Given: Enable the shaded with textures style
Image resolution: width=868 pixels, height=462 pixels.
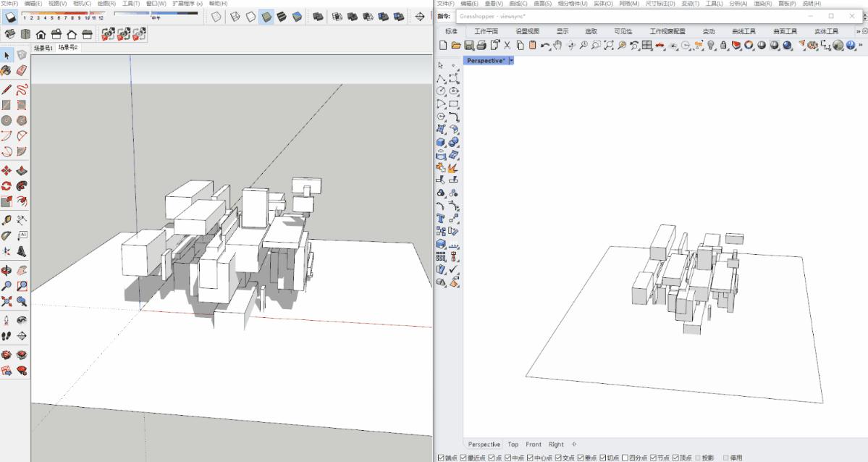Looking at the screenshot, I should click(x=282, y=17).
